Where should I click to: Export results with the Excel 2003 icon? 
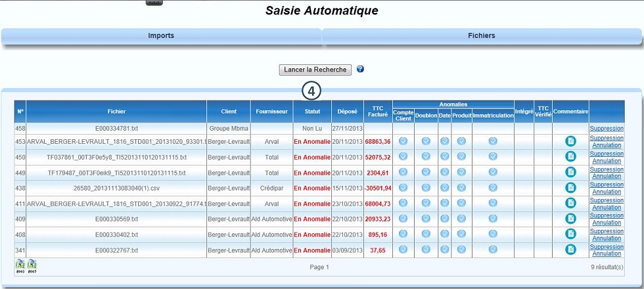pos(20,265)
